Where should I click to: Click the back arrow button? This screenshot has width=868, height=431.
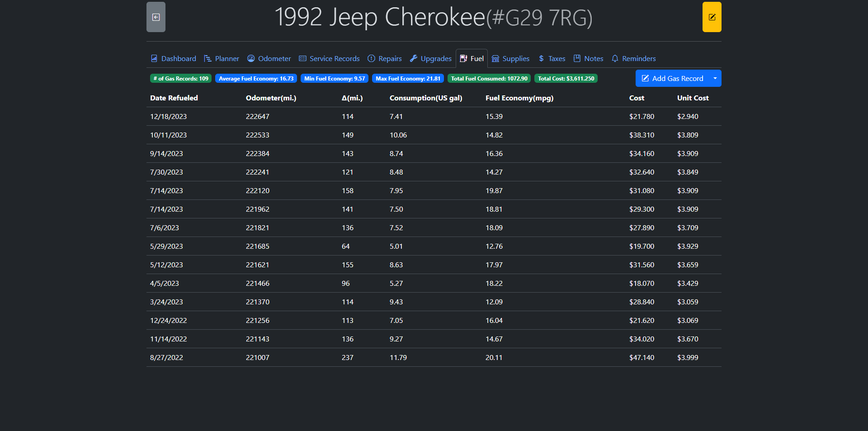[156, 17]
